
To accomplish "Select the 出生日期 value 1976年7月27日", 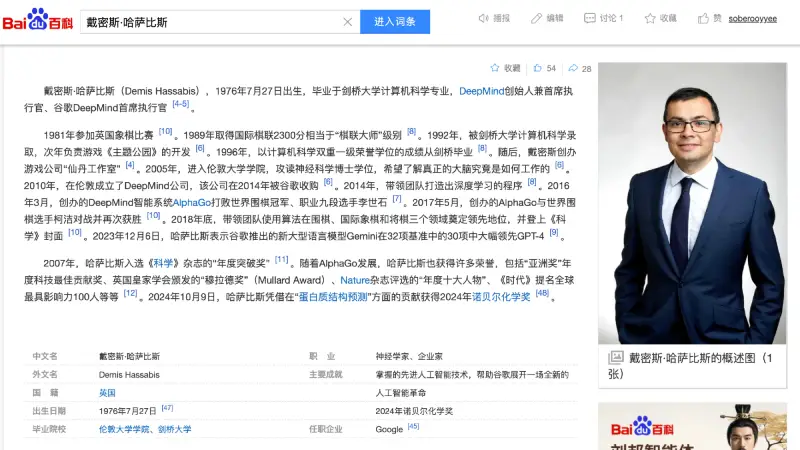I will point(128,411).
